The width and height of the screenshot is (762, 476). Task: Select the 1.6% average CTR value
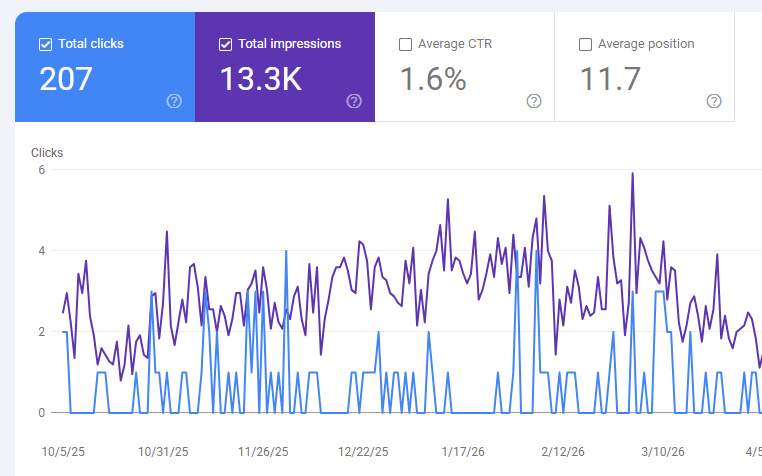[433, 79]
